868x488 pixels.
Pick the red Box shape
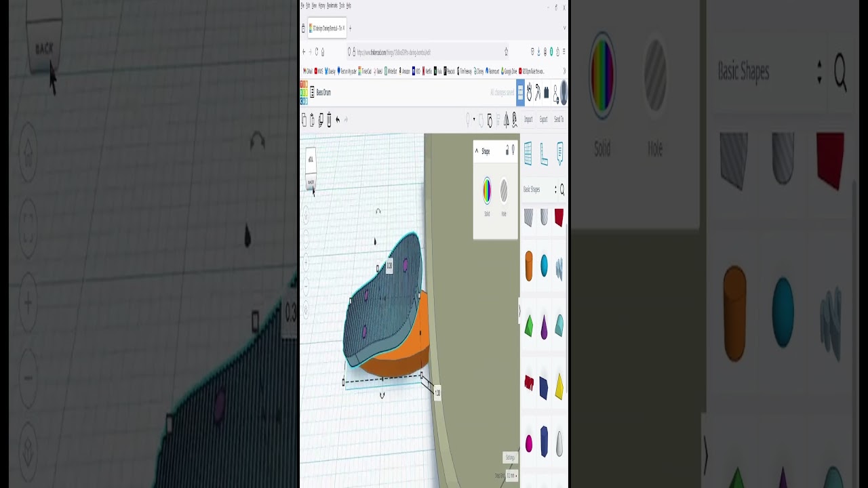(x=559, y=218)
